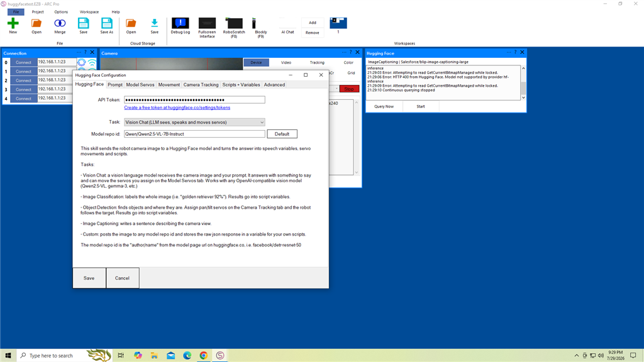Click Start in Hugging Face panel

[421, 106]
